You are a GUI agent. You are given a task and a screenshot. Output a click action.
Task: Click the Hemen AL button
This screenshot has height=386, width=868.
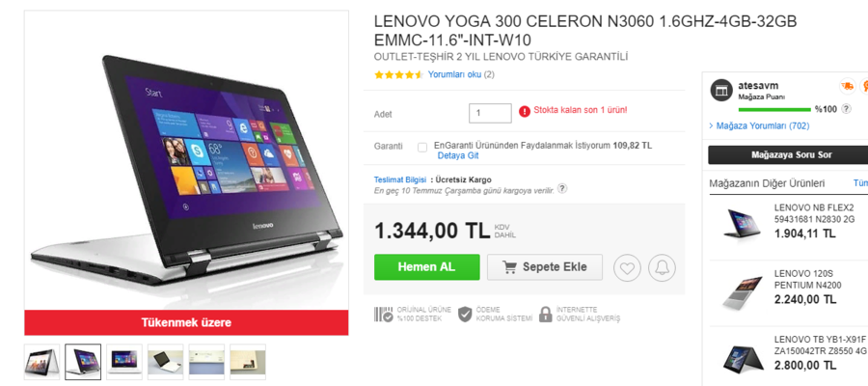[426, 267]
